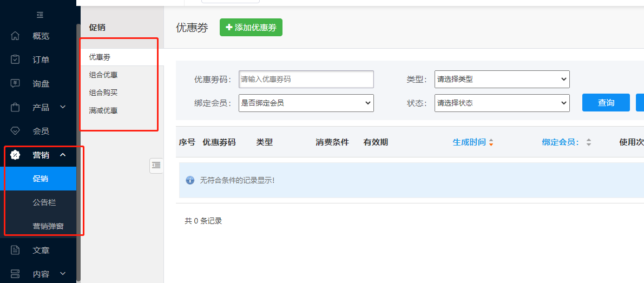Click the Articles (文章) document icon
644x283 pixels.
pyautogui.click(x=15, y=250)
